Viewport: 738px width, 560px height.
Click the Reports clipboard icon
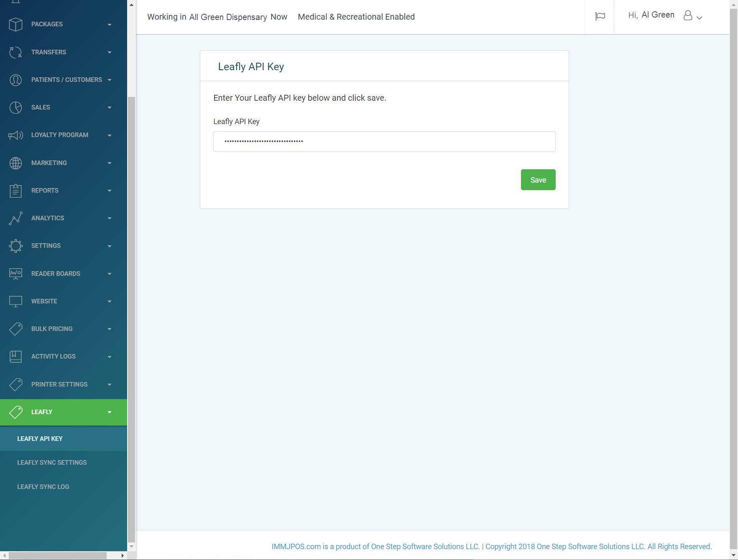point(15,191)
